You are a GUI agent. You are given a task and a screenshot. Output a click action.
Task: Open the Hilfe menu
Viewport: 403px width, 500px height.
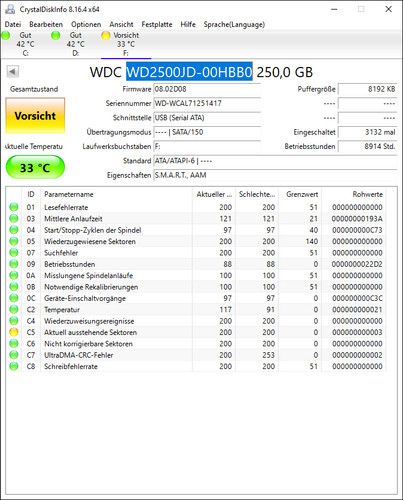[x=188, y=24]
